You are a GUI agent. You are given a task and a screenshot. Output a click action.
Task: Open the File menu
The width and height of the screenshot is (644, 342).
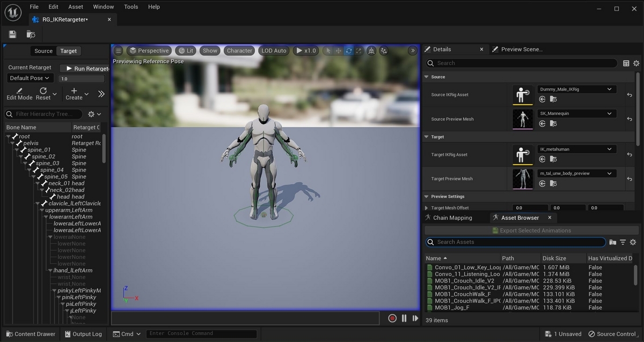(34, 7)
